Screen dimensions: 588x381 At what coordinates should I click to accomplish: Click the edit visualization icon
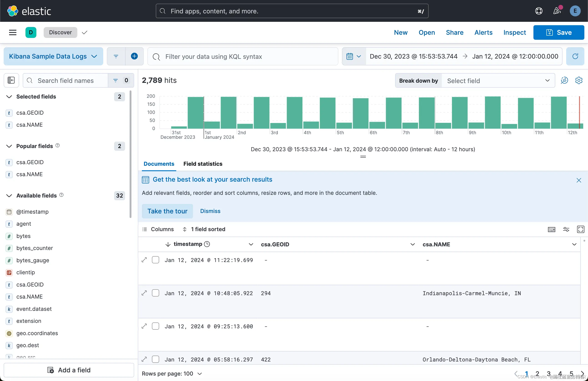pos(564,80)
